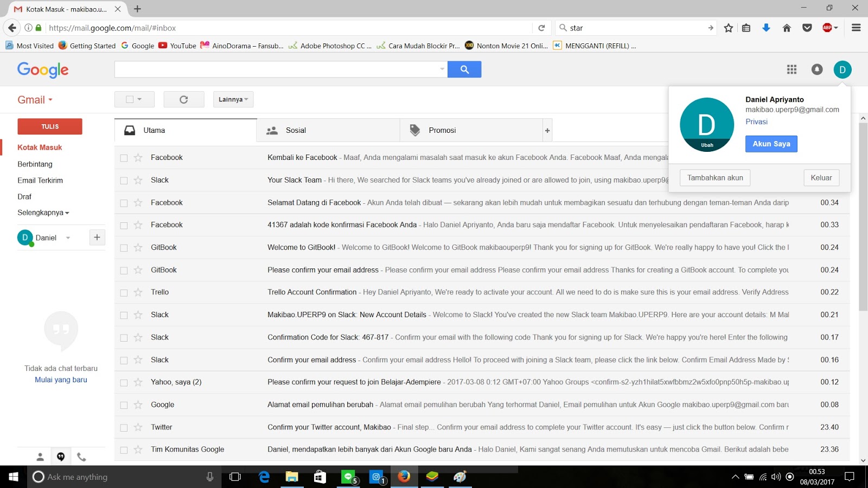Image resolution: width=868 pixels, height=488 pixels.
Task: Click inside the Gmail search field
Action: [x=276, y=69]
